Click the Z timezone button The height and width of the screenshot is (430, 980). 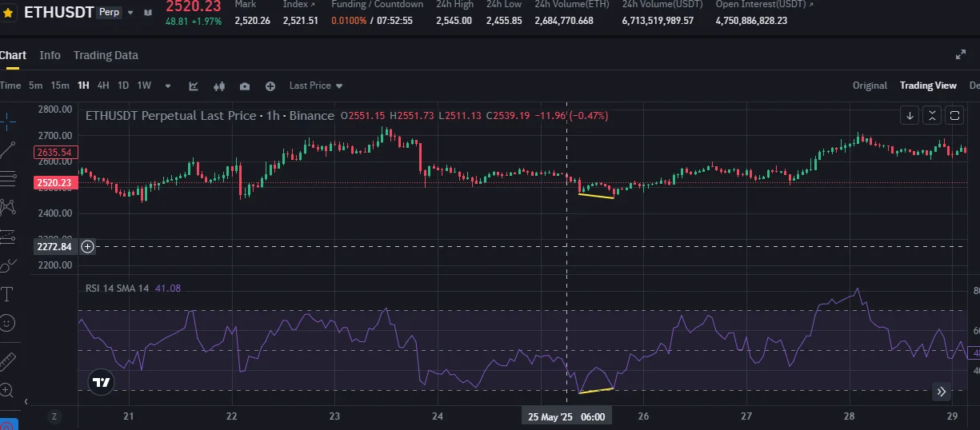coord(54,416)
